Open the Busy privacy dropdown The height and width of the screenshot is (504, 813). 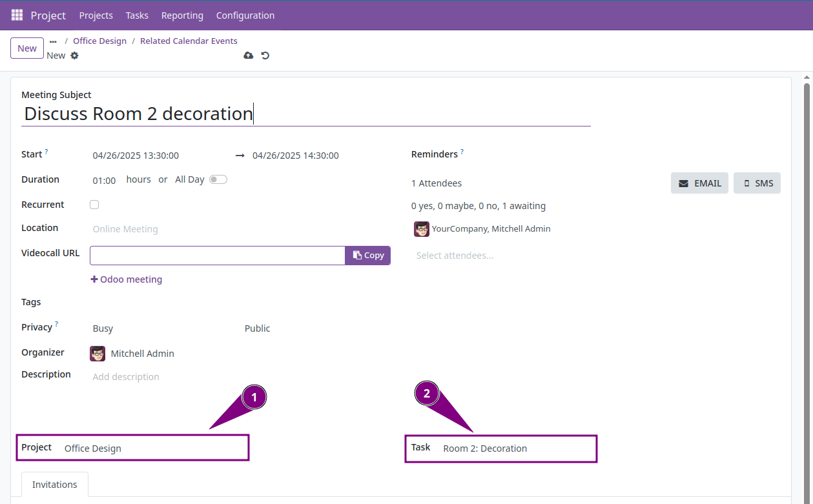103,328
